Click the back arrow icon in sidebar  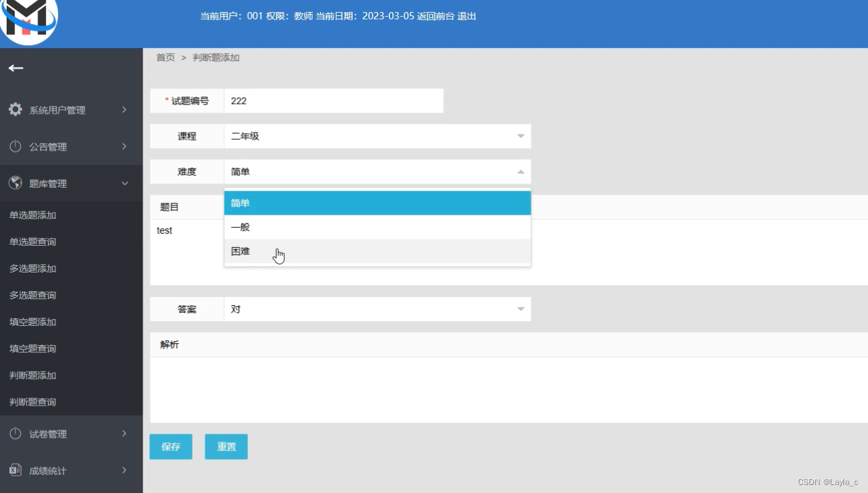click(16, 68)
